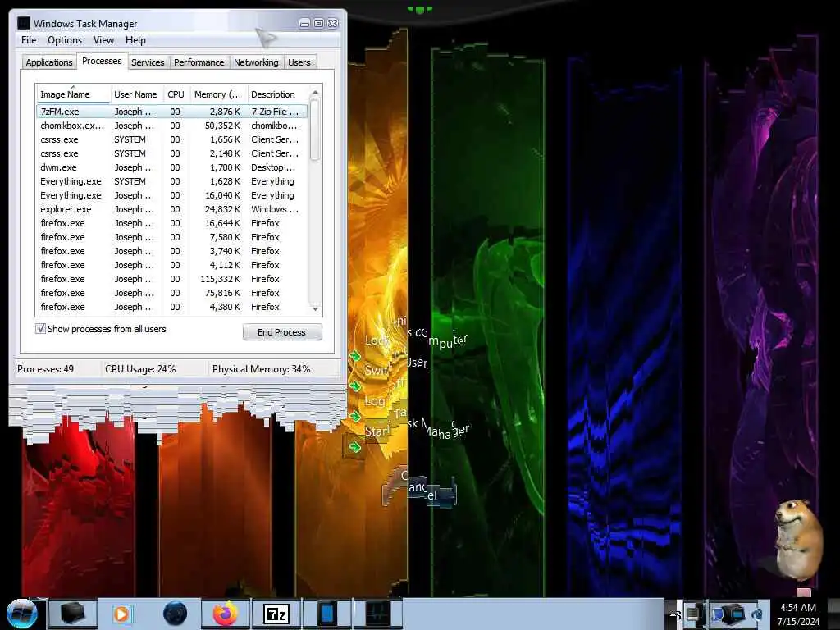The width and height of the screenshot is (840, 630).
Task: Click the Task Manager title bar icon
Action: [24, 23]
